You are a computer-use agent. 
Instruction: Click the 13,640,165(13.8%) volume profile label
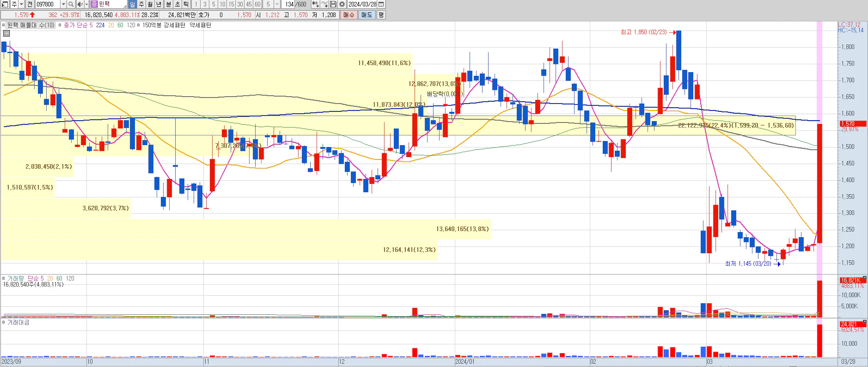(x=462, y=229)
